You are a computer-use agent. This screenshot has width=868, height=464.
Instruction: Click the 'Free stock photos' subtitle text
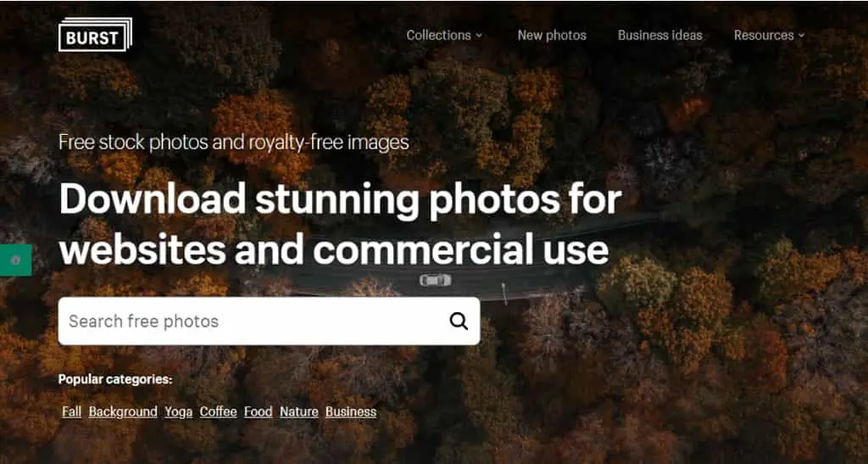(234, 143)
